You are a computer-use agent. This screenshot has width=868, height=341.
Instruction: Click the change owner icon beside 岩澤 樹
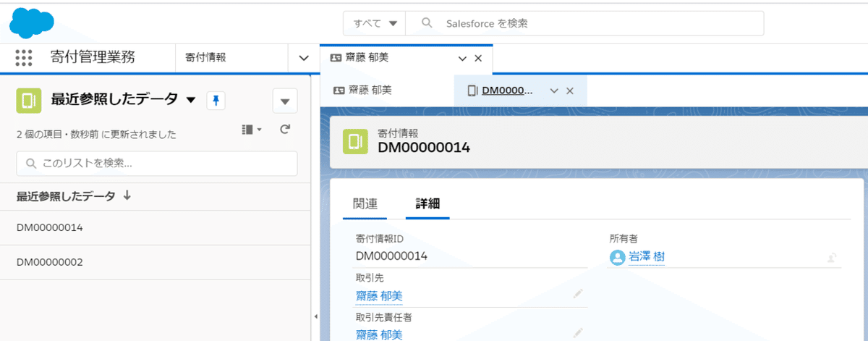click(833, 257)
